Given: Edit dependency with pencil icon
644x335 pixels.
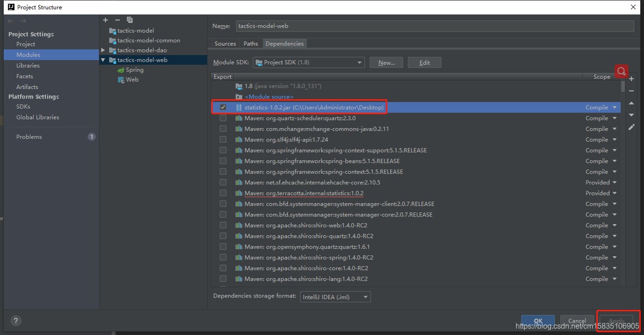Looking at the screenshot, I should [632, 127].
